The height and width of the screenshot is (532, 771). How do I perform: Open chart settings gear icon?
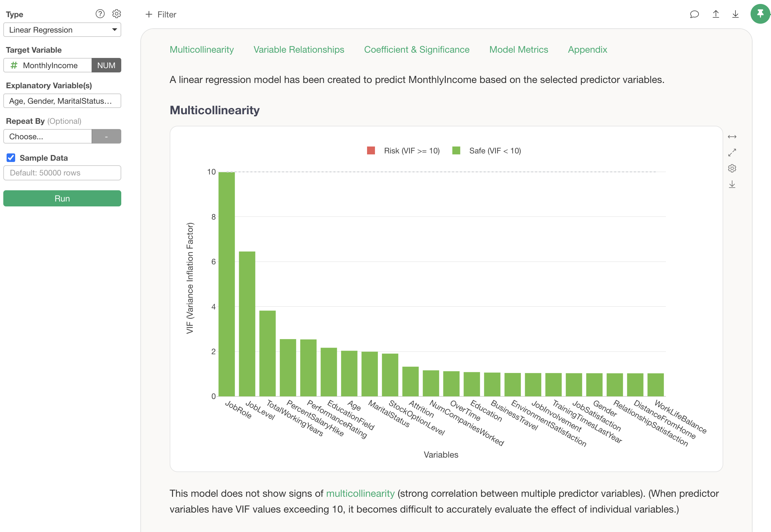[x=732, y=168]
